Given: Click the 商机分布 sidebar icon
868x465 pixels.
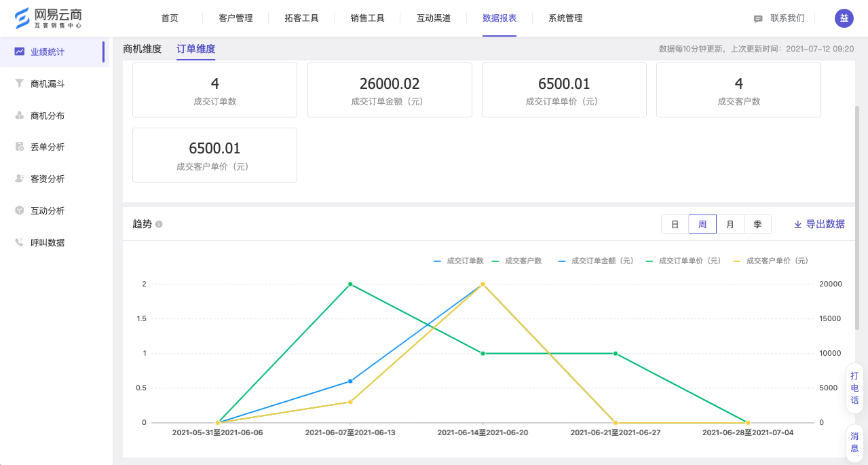Looking at the screenshot, I should click(x=20, y=115).
